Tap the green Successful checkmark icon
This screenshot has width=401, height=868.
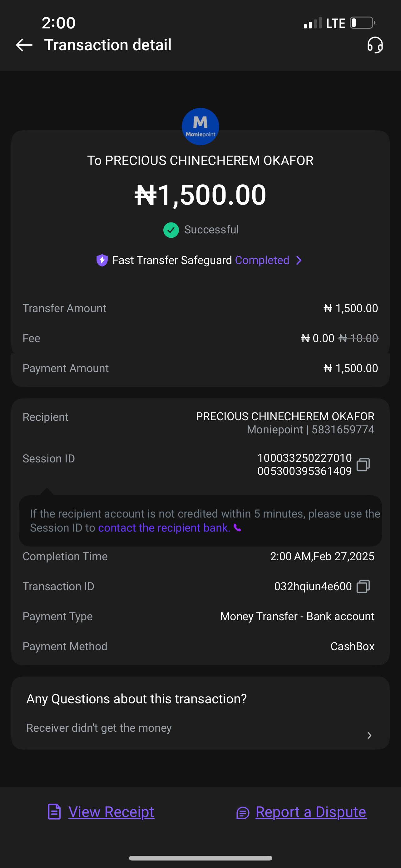point(171,230)
